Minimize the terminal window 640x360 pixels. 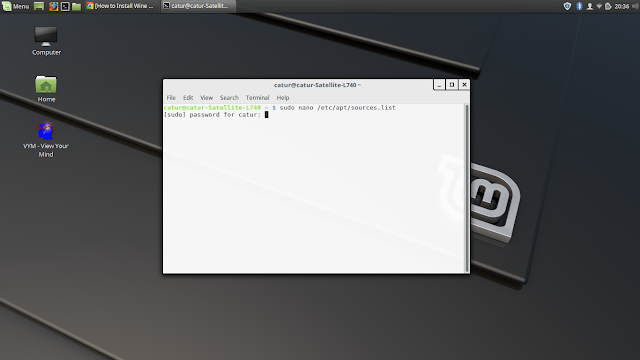(439, 84)
